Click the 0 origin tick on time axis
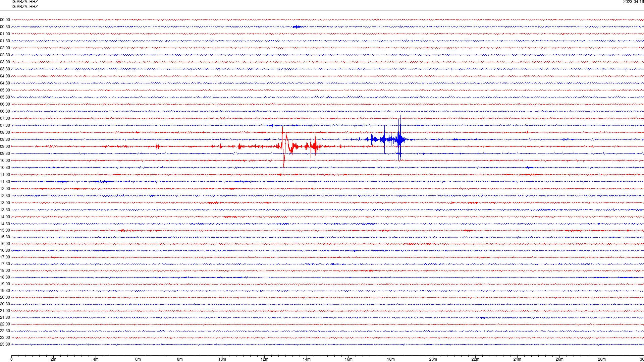The width and height of the screenshot is (644, 362). coord(11,359)
